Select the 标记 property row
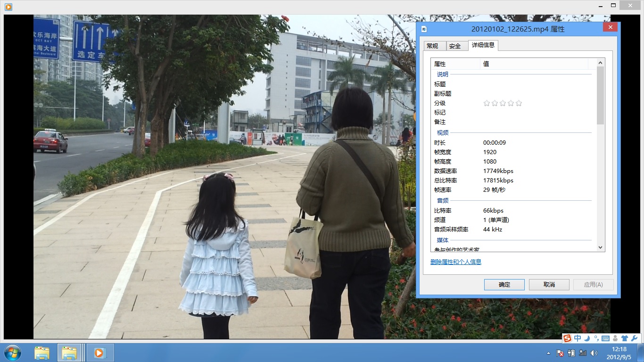644x362 pixels. click(x=513, y=113)
